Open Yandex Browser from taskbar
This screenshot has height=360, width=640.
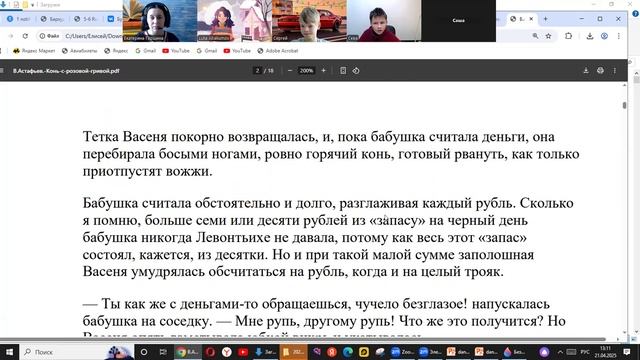click(227, 352)
